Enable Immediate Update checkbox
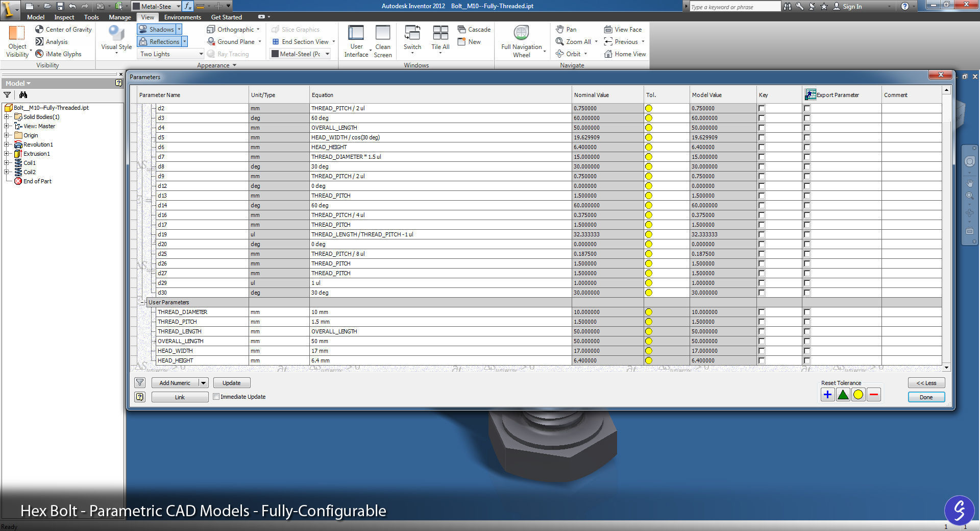This screenshot has width=980, height=531. point(216,397)
